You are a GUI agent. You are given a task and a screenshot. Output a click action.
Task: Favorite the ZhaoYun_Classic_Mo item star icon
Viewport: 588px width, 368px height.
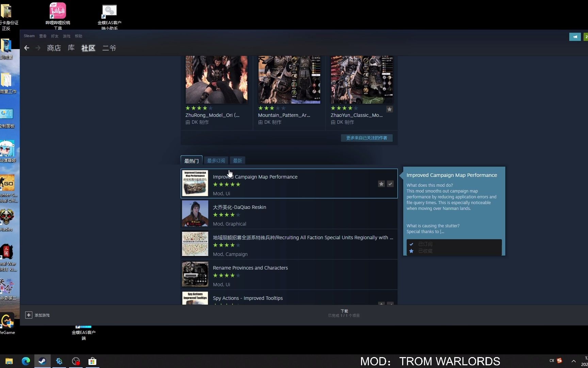(390, 109)
